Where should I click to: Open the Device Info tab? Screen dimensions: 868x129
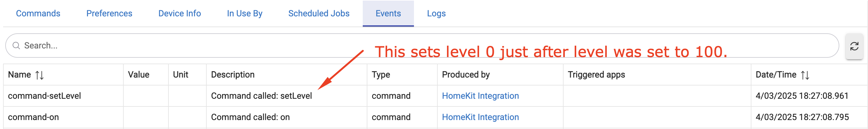(180, 14)
